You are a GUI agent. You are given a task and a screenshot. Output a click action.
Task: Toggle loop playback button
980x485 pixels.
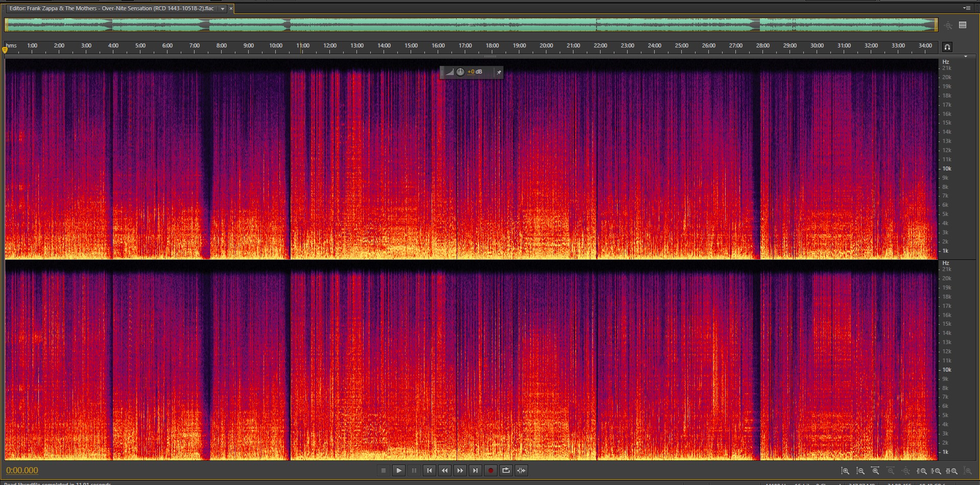[x=506, y=471]
